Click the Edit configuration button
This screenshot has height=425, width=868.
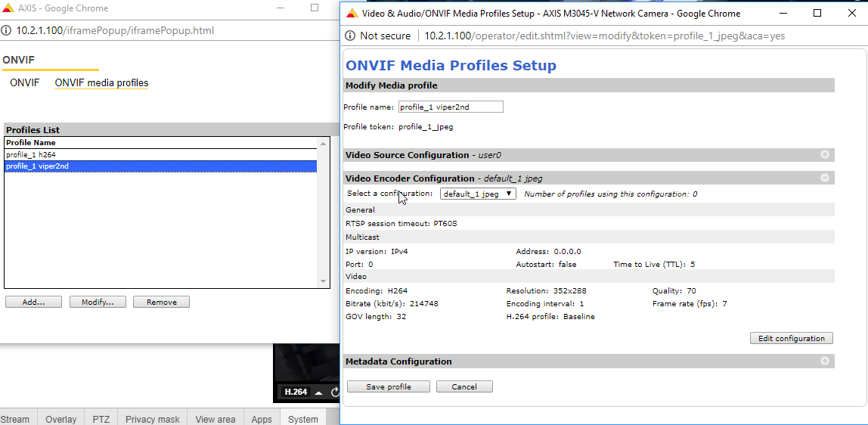click(792, 338)
